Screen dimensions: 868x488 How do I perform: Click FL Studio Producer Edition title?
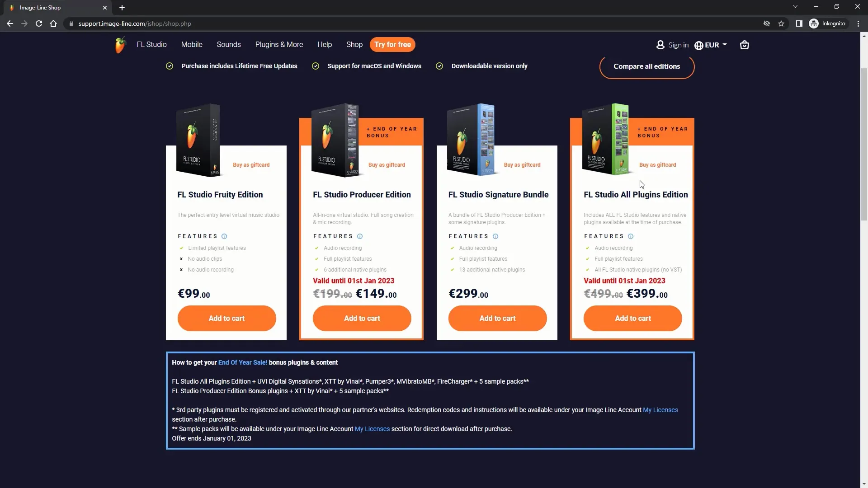pos(362,195)
